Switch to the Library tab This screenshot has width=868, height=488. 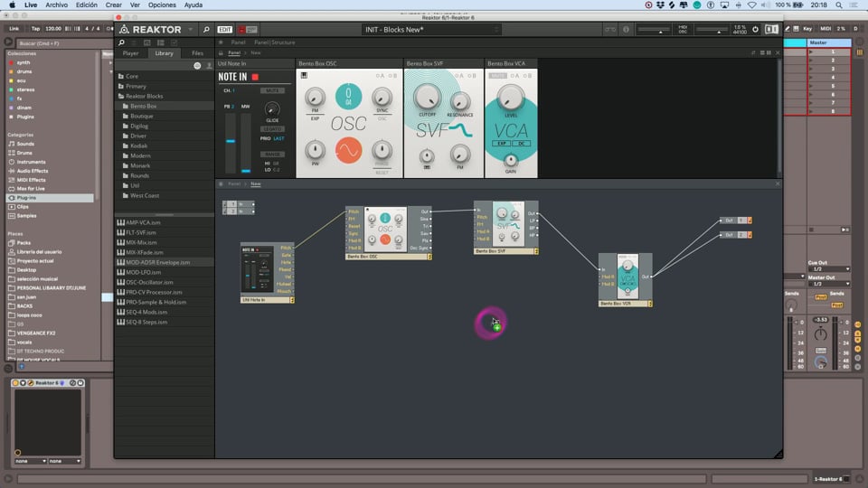164,53
